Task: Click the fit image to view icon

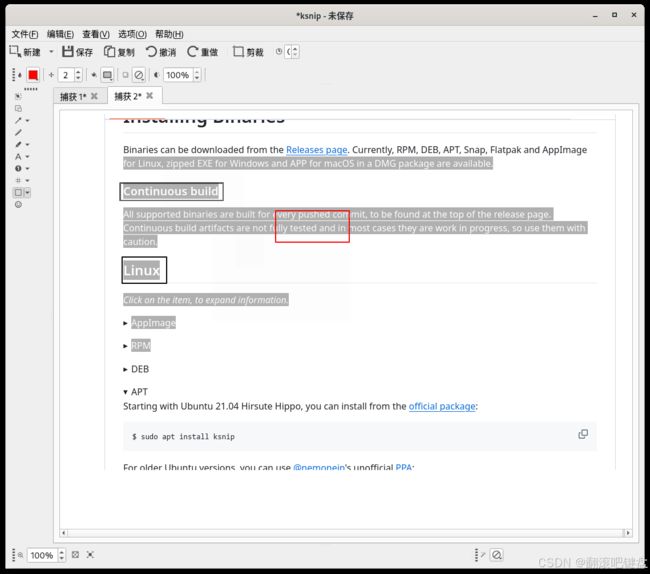Action: (75, 555)
